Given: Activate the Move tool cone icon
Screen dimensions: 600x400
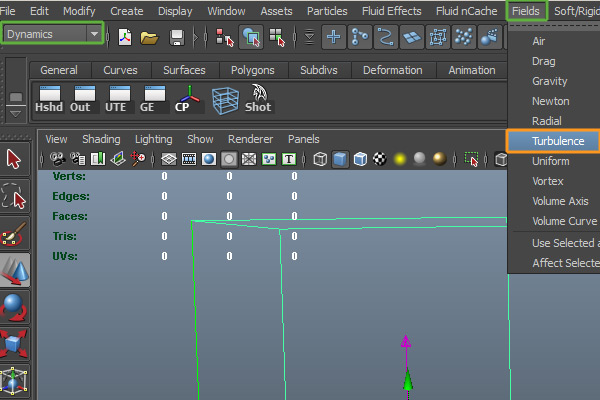Looking at the screenshot, I should (14, 270).
